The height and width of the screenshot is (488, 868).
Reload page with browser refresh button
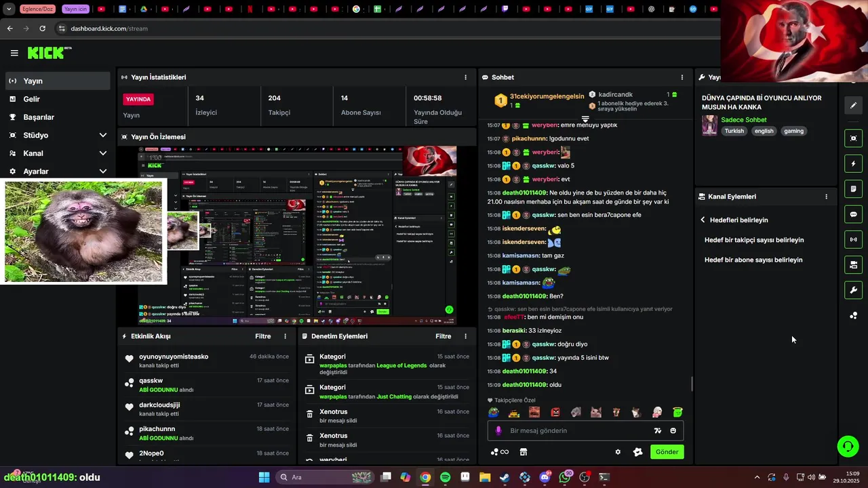click(42, 28)
